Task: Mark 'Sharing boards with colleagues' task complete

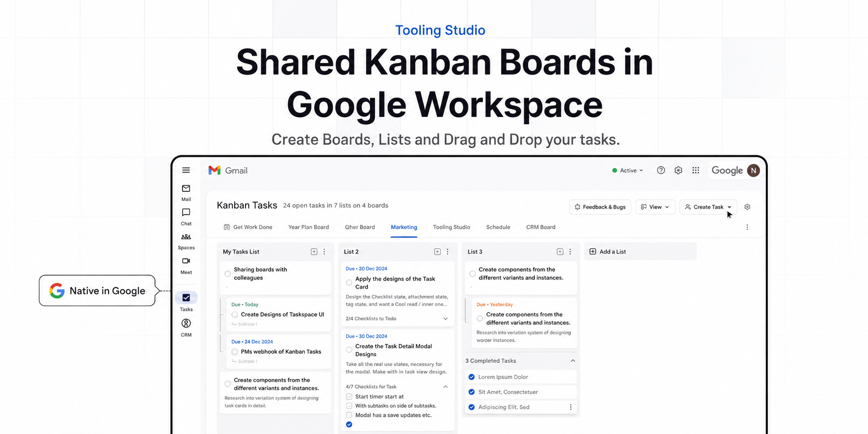Action: (x=228, y=274)
